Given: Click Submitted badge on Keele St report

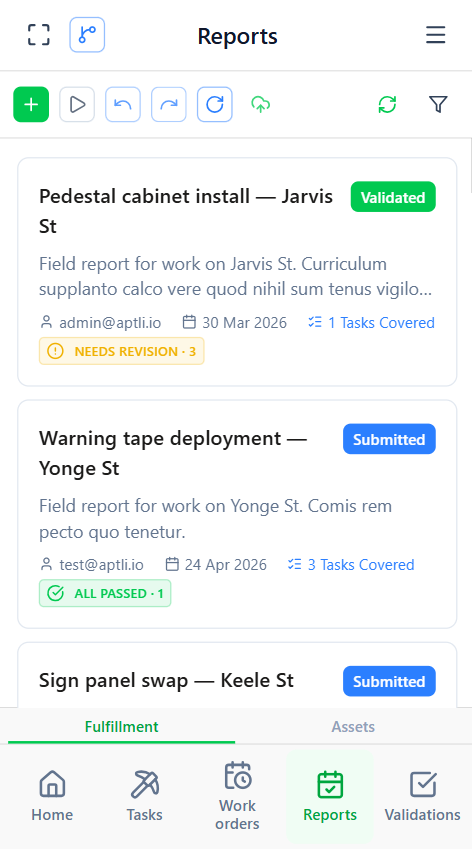Looking at the screenshot, I should (389, 681).
